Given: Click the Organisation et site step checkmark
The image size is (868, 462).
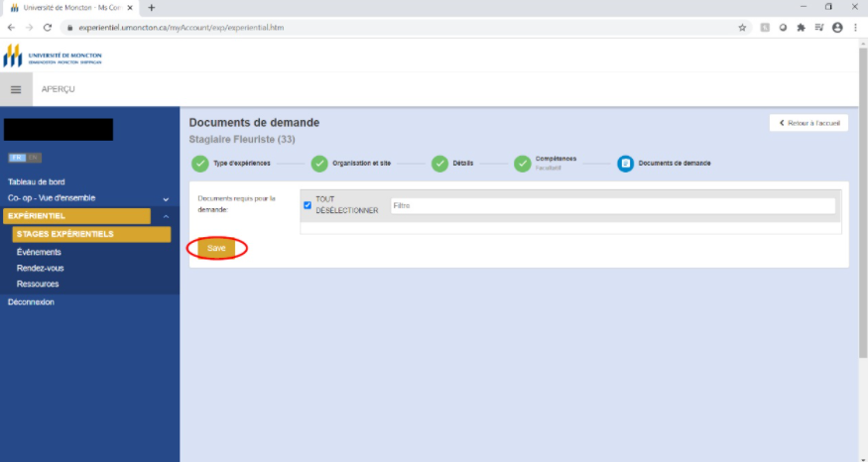Looking at the screenshot, I should (x=319, y=164).
